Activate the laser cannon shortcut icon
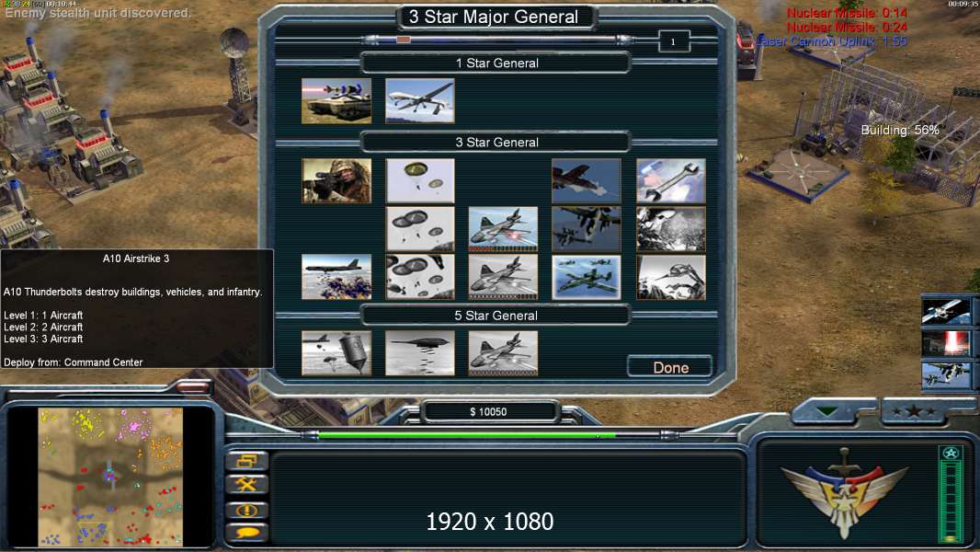The height and width of the screenshot is (552, 980). click(946, 343)
